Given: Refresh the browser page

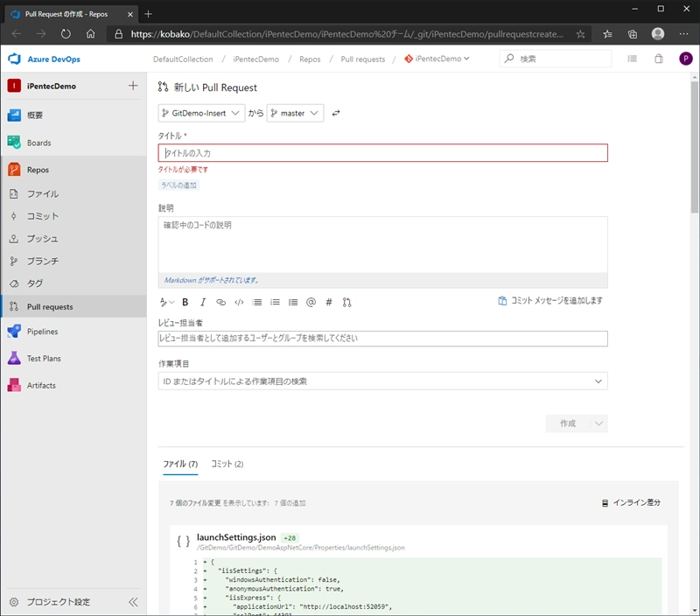Looking at the screenshot, I should point(66,33).
